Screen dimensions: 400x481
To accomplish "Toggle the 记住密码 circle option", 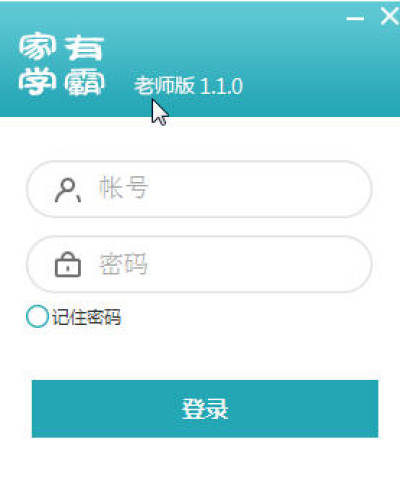I will (x=37, y=316).
